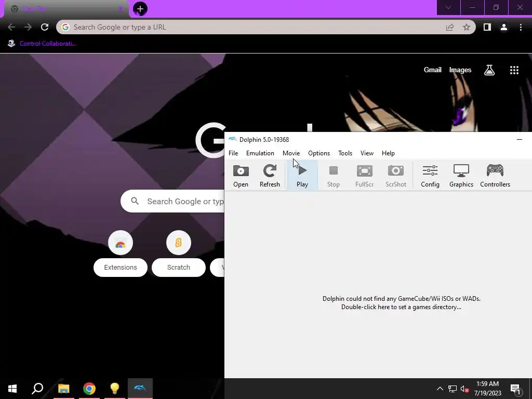The image size is (532, 399).
Task: Open the View menu in Dolphin
Action: point(367,153)
